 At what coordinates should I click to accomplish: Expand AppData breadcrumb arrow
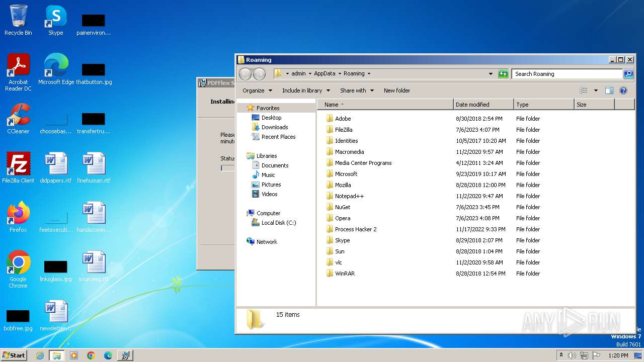(x=340, y=74)
